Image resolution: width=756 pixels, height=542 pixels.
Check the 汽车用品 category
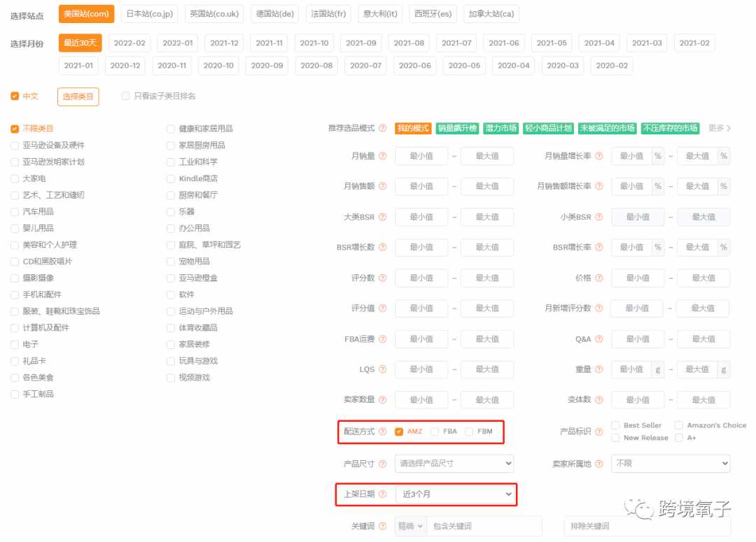(15, 212)
